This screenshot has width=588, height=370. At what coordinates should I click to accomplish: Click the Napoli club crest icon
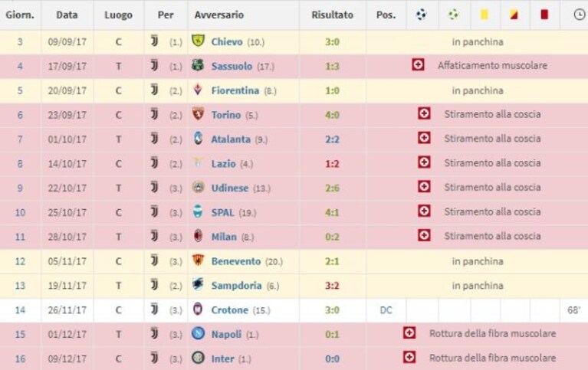(198, 333)
